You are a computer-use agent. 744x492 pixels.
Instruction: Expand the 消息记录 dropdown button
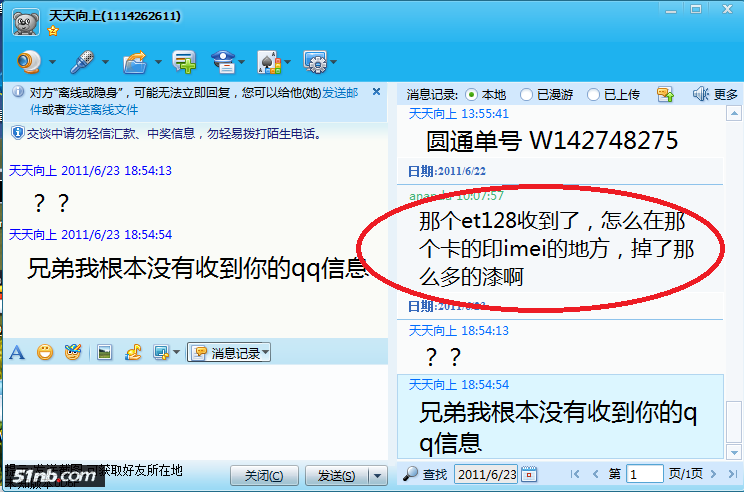(229, 353)
